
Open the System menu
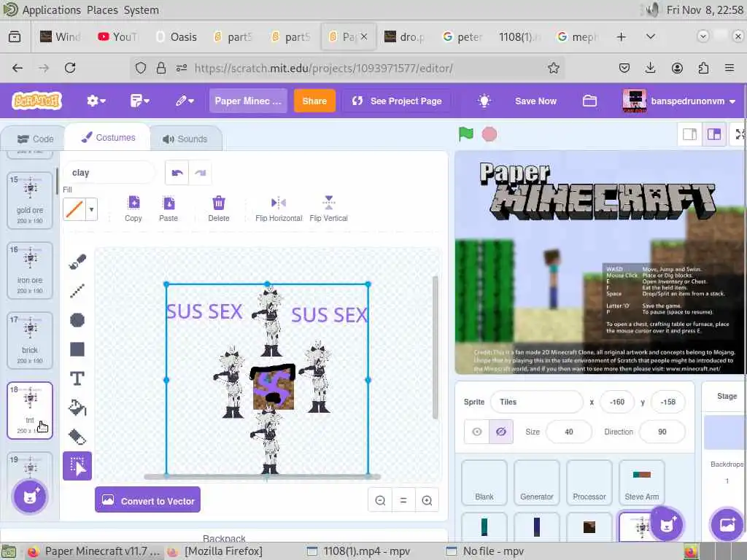point(142,10)
